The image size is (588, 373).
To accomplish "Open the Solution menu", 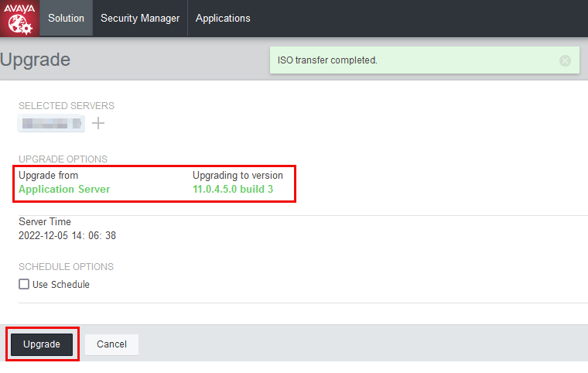I will [x=66, y=18].
